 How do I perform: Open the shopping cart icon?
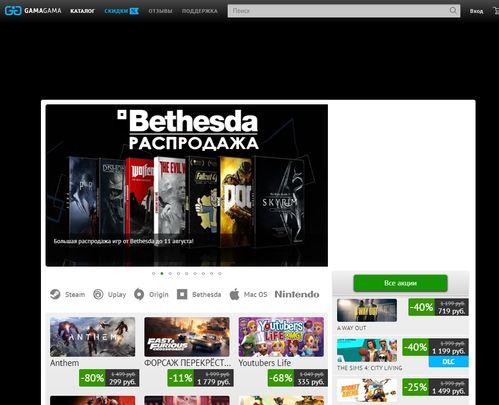tap(496, 11)
